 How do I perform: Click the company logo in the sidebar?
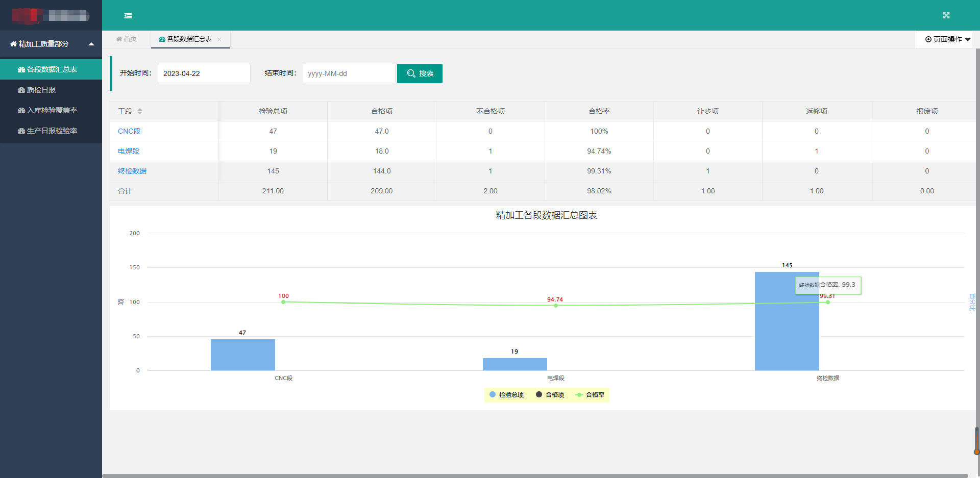click(51, 15)
